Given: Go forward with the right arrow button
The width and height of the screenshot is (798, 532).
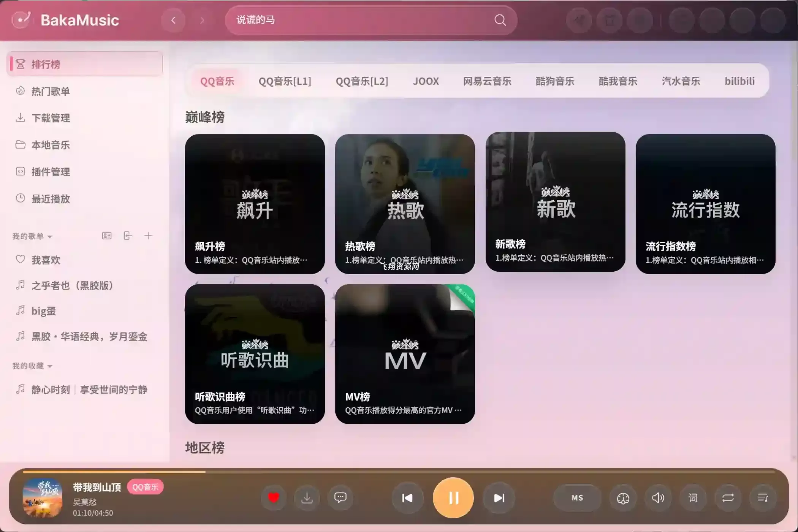Looking at the screenshot, I should coord(202,20).
